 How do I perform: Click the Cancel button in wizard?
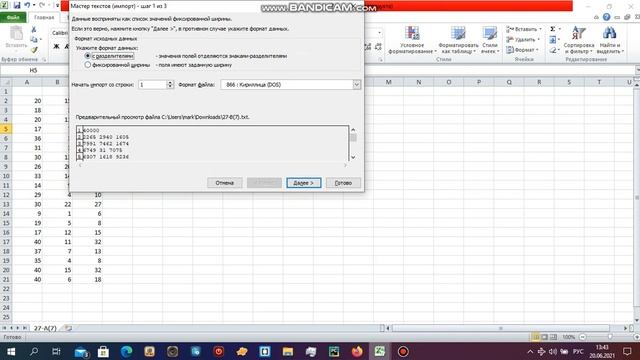pos(224,183)
